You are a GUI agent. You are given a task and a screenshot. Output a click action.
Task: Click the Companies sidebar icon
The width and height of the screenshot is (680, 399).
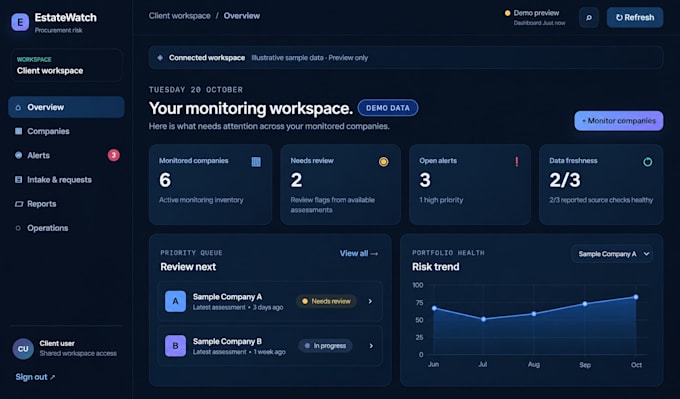point(18,131)
